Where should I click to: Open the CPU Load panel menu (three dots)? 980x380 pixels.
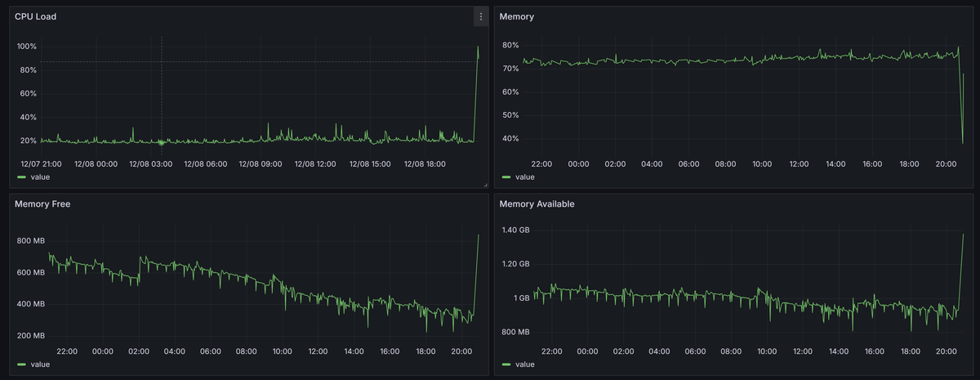[481, 16]
